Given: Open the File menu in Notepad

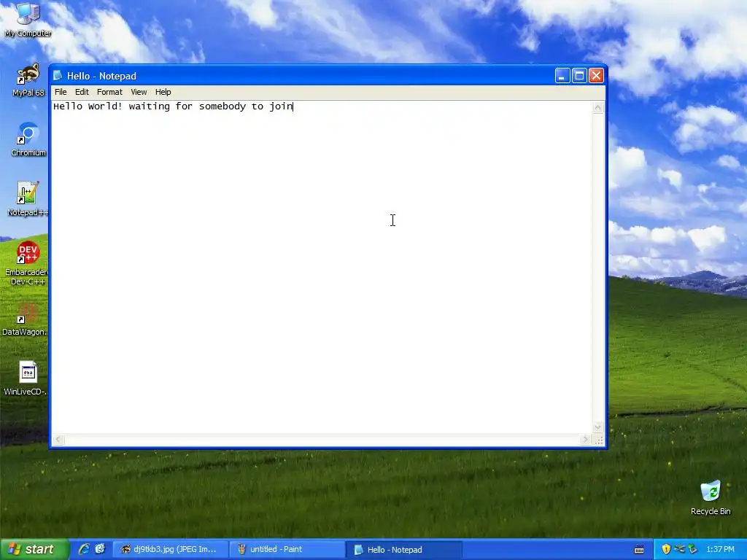Looking at the screenshot, I should click(x=61, y=92).
